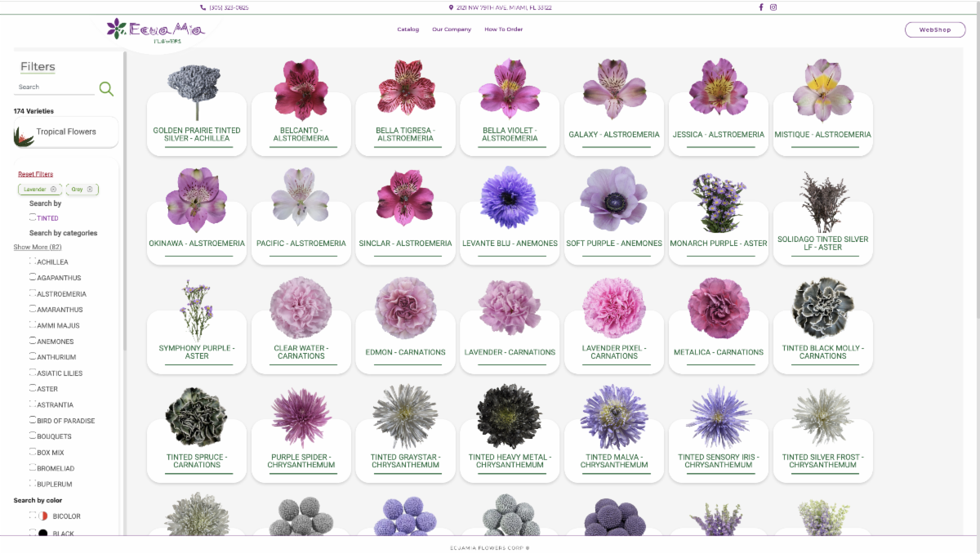Click the Ecuamia Flowers logo
980x554 pixels.
click(x=155, y=30)
